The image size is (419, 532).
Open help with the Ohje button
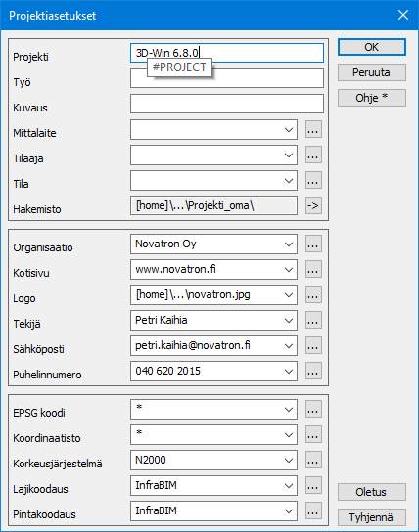[371, 98]
